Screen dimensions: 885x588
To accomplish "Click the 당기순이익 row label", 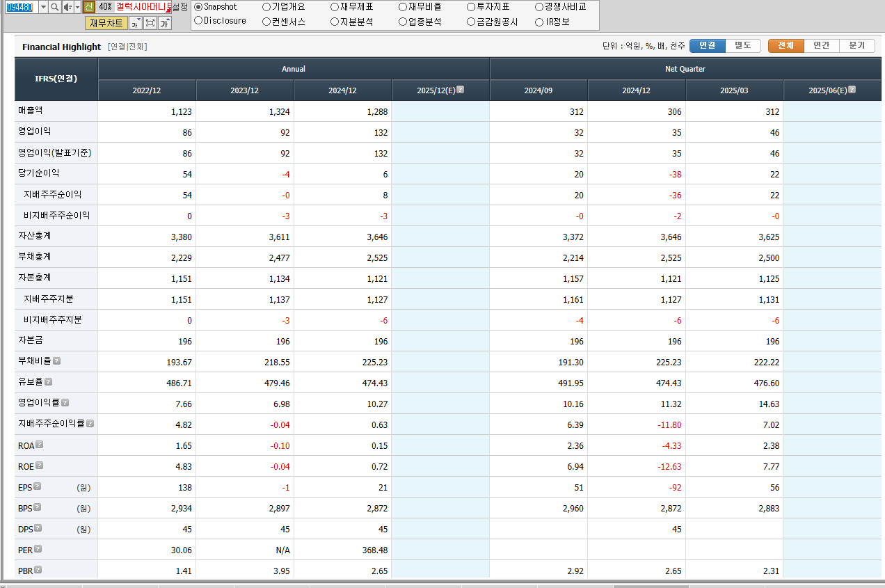I will tap(39, 173).
